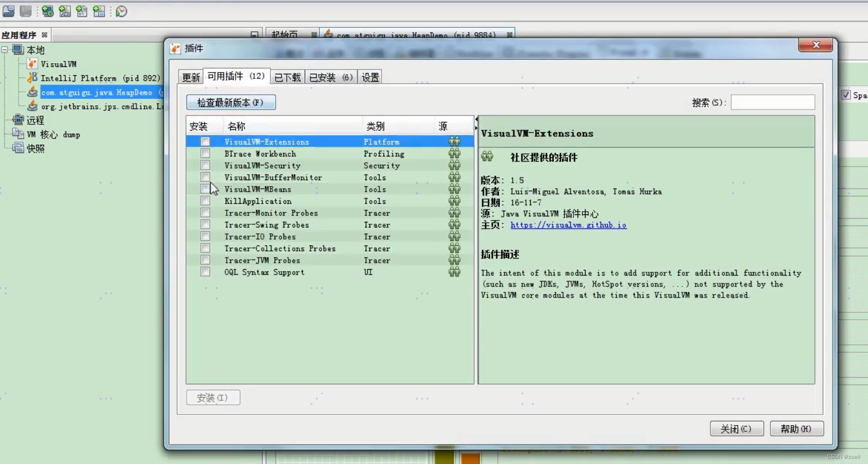Click community source icon for KillApplication row

pyautogui.click(x=454, y=201)
